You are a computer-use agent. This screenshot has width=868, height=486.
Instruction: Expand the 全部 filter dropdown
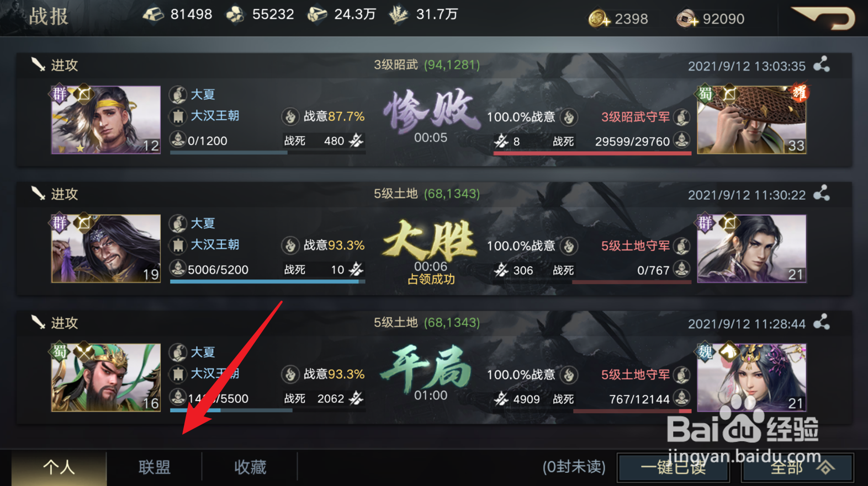pos(797,468)
